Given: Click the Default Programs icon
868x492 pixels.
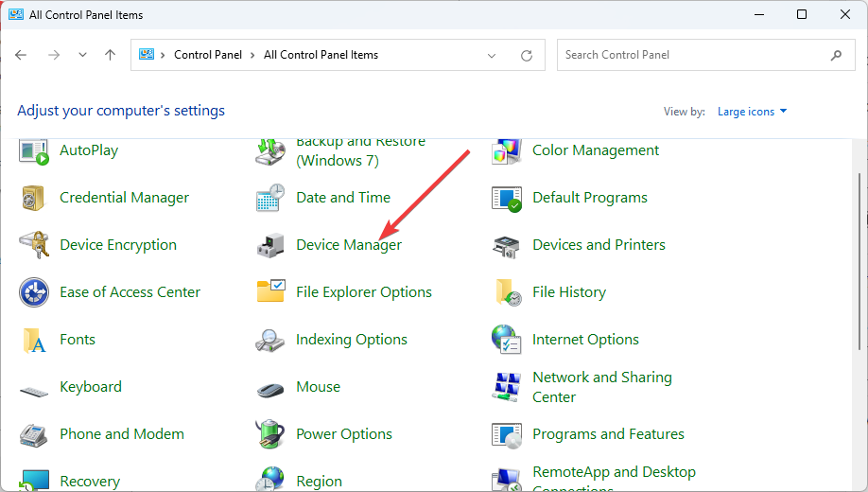Looking at the screenshot, I should coord(507,199).
